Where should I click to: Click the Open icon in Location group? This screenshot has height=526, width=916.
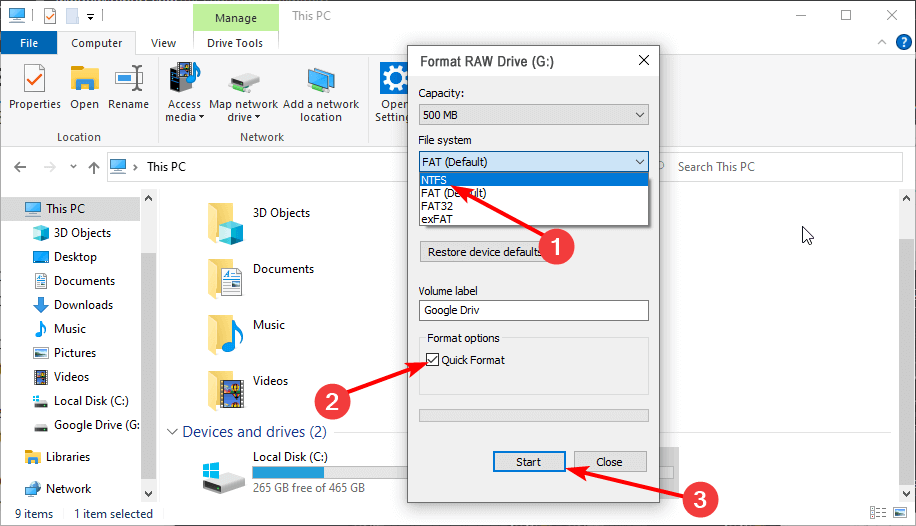pyautogui.click(x=85, y=79)
